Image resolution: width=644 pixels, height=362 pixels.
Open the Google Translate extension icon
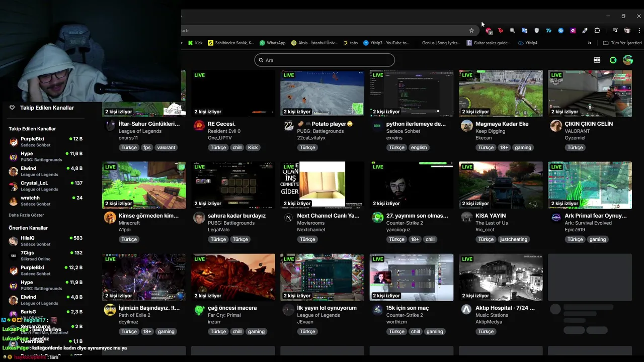(524, 31)
